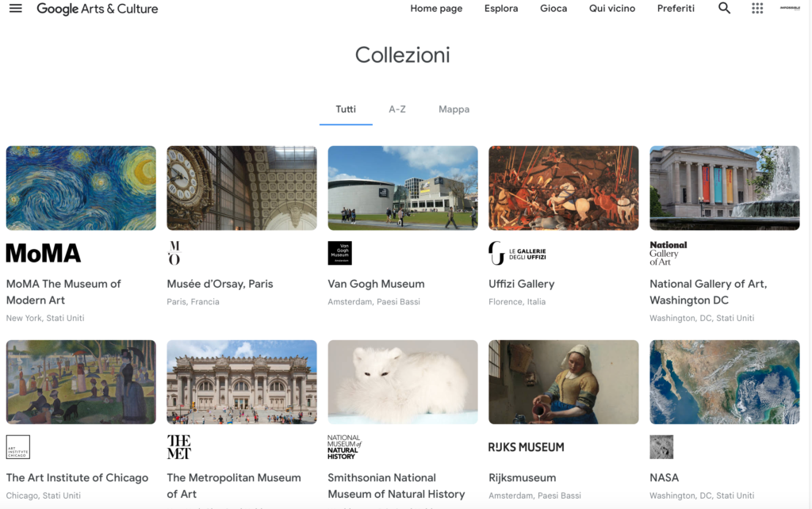
Task: Click Amsterdam, Paesi Bassi under Rijksmuseum
Action: (x=534, y=496)
